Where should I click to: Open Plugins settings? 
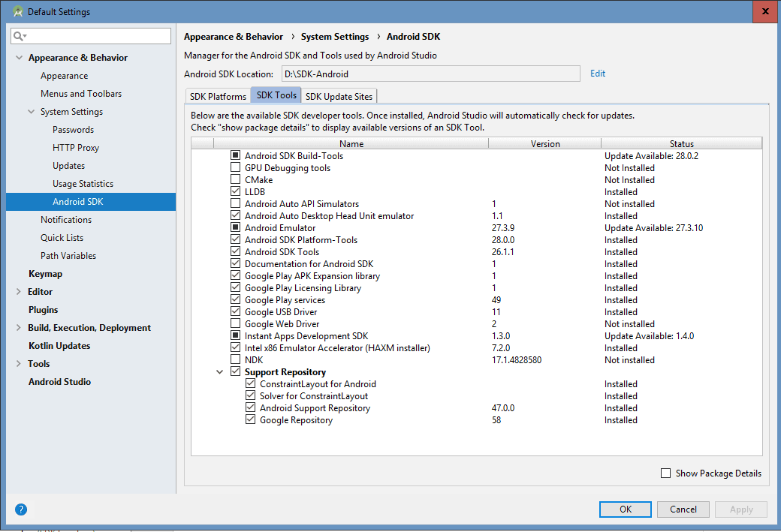pos(44,310)
